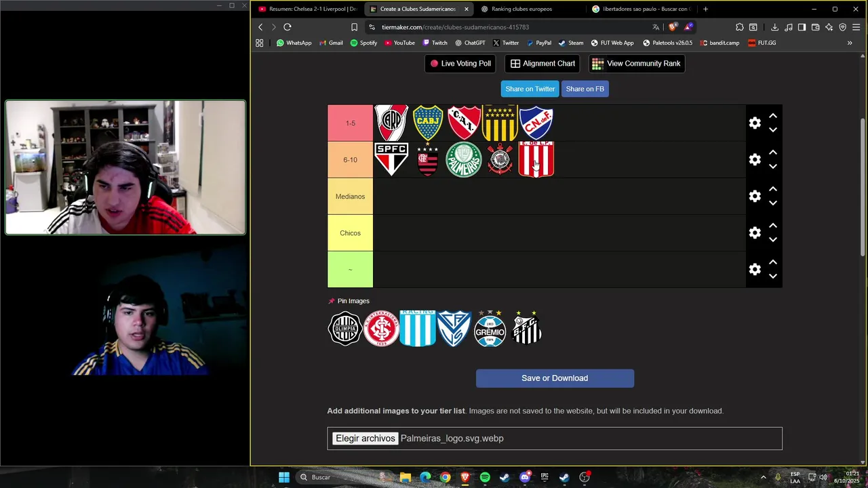Open Discord from the taskbar
Image resolution: width=868 pixels, height=488 pixels.
click(x=525, y=477)
